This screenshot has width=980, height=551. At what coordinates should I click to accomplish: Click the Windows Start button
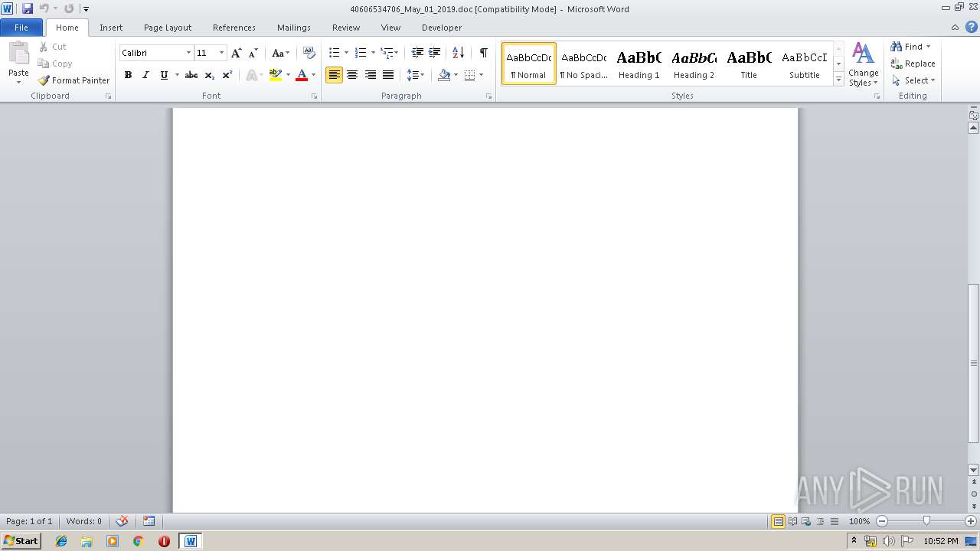21,541
